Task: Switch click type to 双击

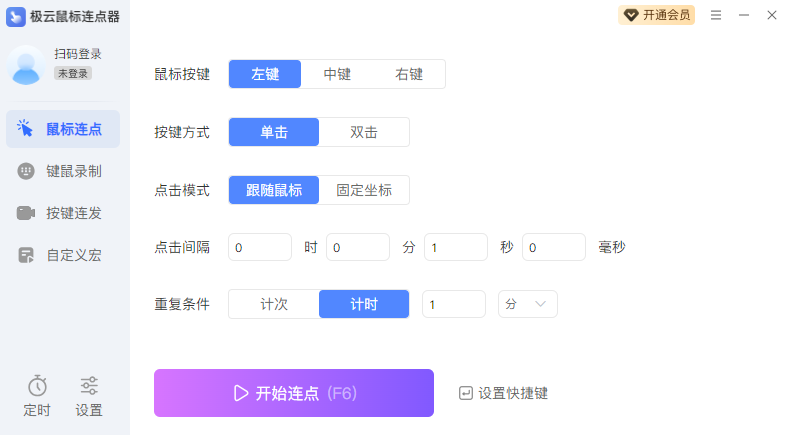Action: click(x=364, y=132)
